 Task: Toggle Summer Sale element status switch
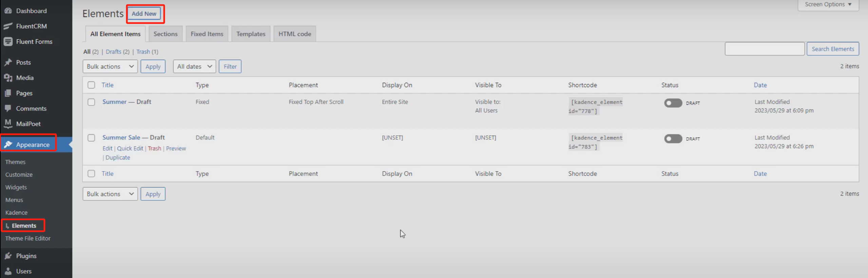click(x=673, y=139)
